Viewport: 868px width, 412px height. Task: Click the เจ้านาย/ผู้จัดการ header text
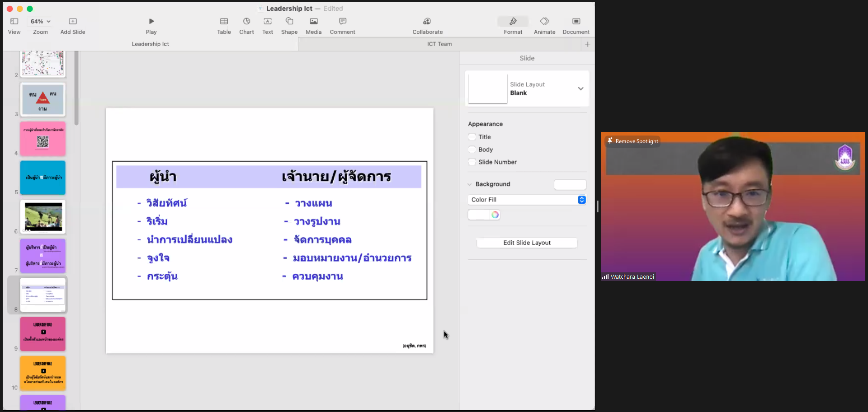click(336, 177)
